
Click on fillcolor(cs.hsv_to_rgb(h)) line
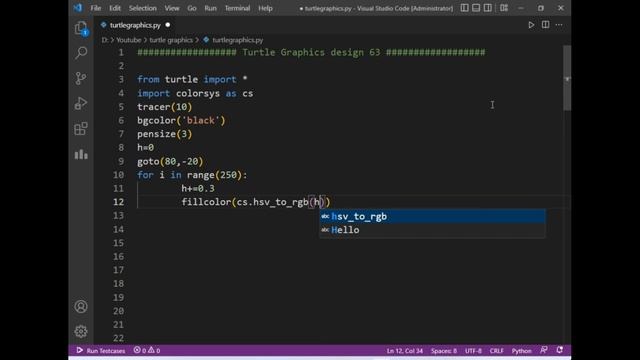tap(256, 202)
